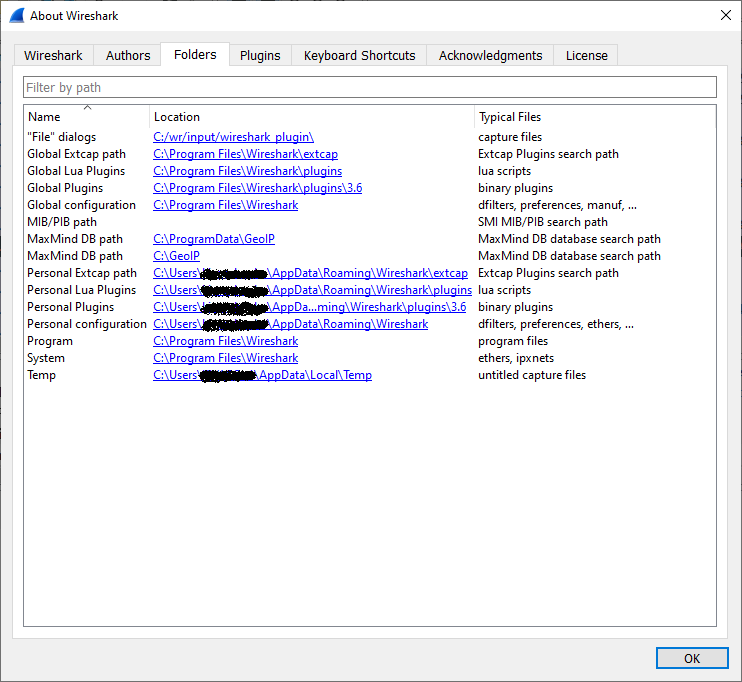This screenshot has width=742, height=682.
Task: Select the "File" dialogs name cell
Action: (x=62, y=137)
